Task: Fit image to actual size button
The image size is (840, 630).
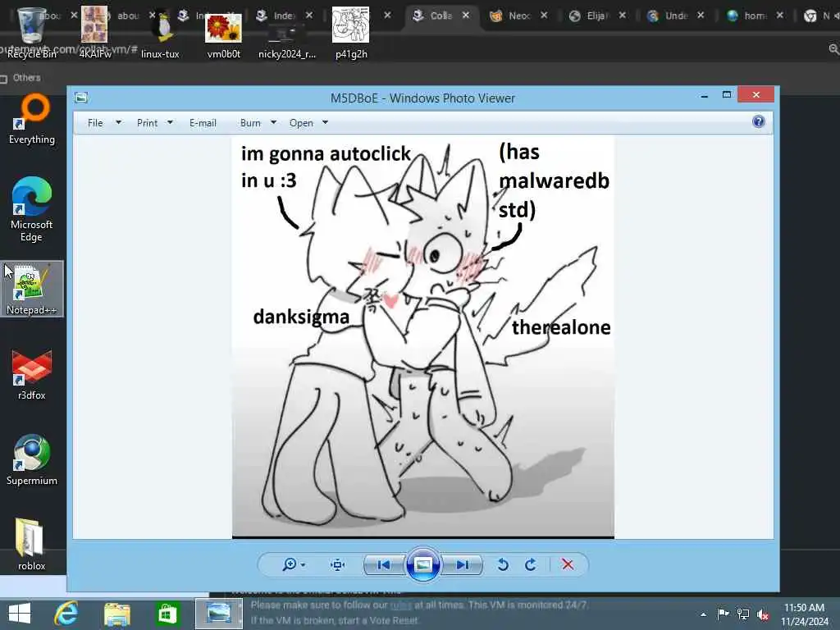Action: 337,564
